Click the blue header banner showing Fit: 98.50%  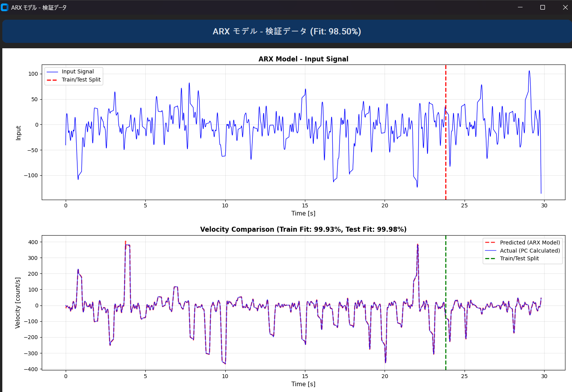(286, 31)
